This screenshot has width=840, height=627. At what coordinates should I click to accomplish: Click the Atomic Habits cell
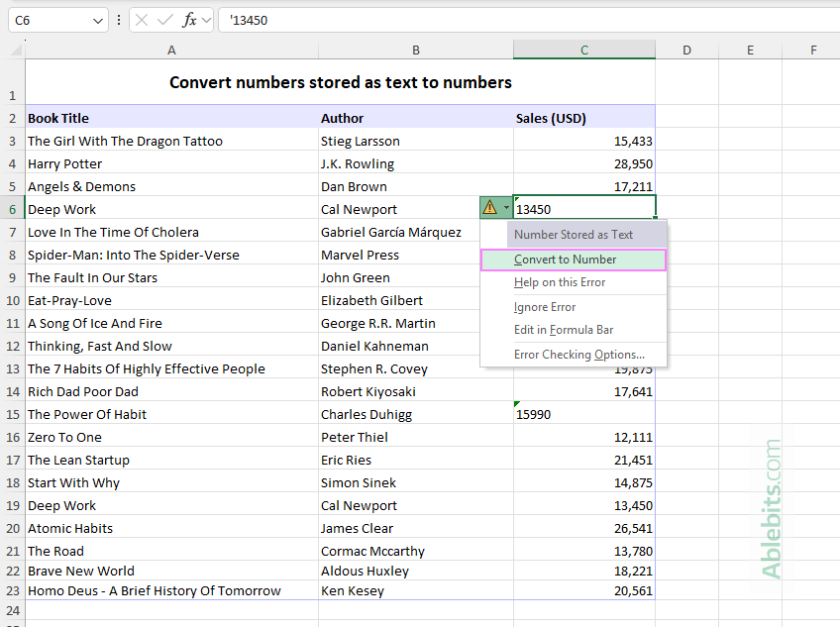coord(171,528)
